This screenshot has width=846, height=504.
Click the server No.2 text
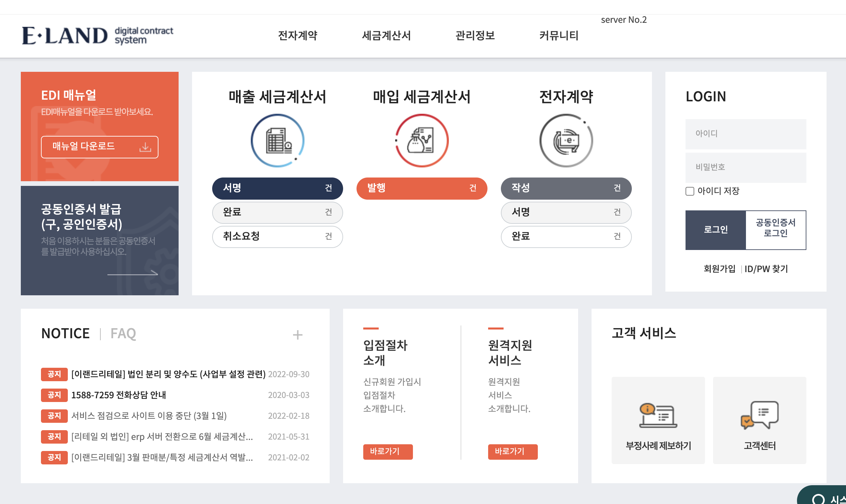point(624,20)
